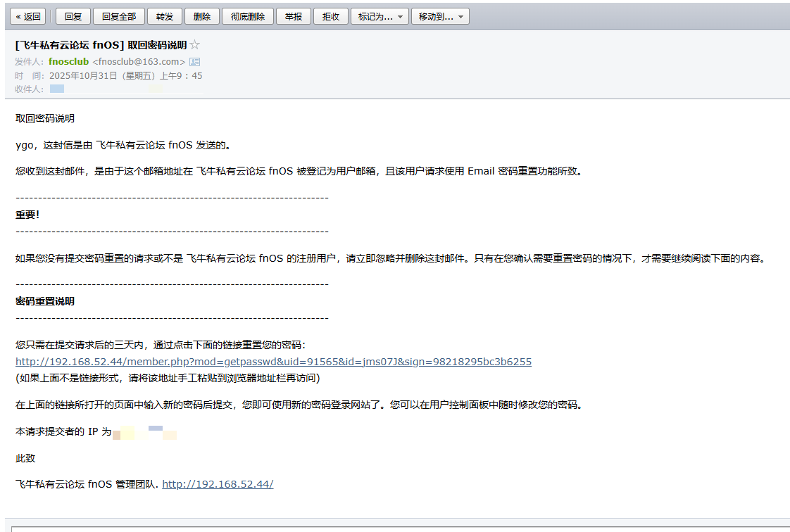Open the http://192.168.52.44/ team link
The image size is (790, 532).
tap(218, 484)
